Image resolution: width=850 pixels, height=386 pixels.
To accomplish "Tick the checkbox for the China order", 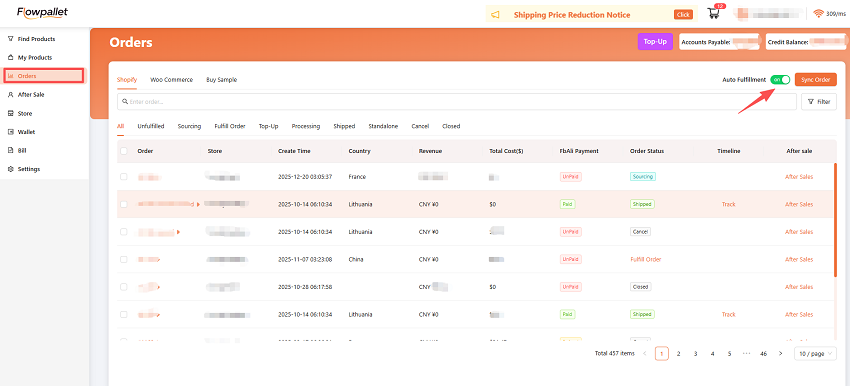I will tap(124, 259).
